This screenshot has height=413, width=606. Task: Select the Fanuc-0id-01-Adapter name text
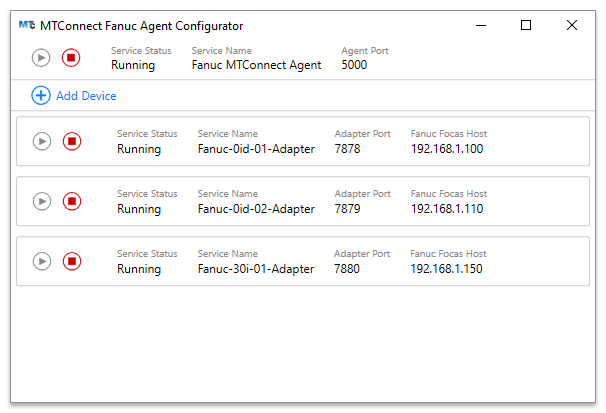pyautogui.click(x=256, y=149)
